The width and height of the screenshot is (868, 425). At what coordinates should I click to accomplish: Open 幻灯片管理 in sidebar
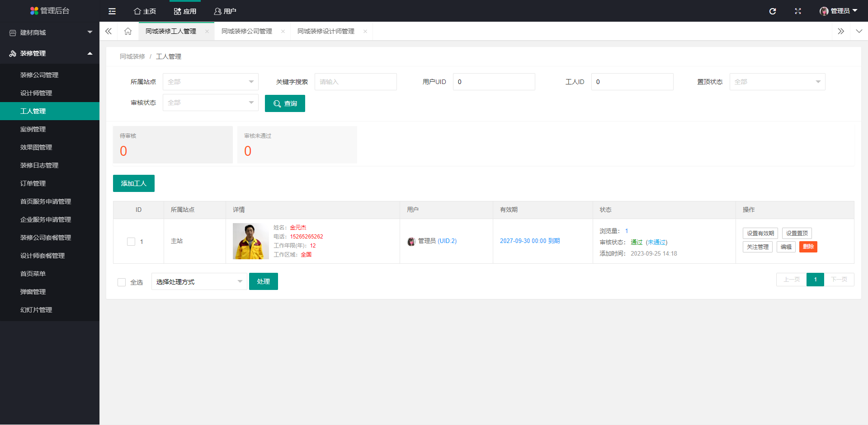point(50,310)
